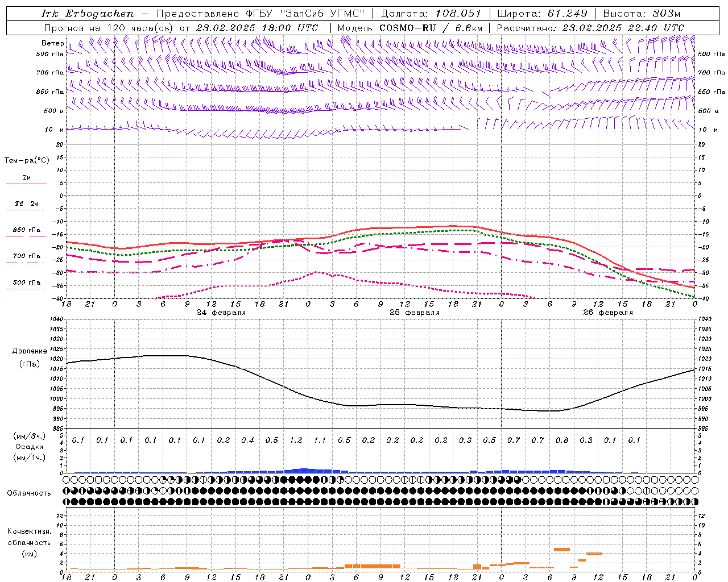
Task: Click the 1.2 precipitation value
Action: [296, 440]
